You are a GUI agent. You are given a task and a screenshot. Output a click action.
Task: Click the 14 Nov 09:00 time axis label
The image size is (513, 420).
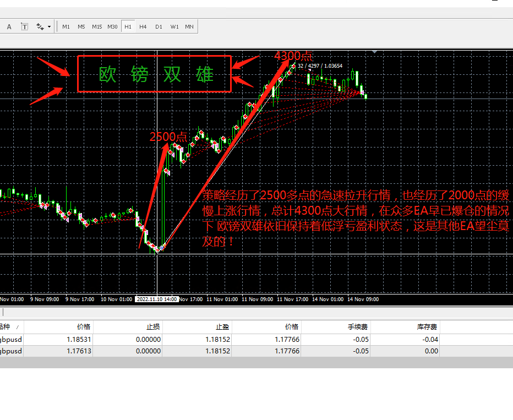pyautogui.click(x=363, y=299)
